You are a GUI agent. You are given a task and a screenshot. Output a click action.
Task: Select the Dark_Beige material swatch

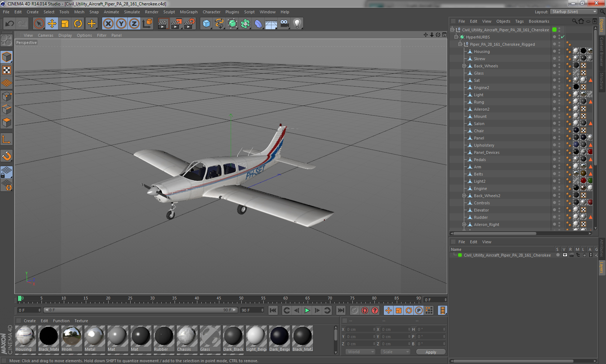click(280, 338)
